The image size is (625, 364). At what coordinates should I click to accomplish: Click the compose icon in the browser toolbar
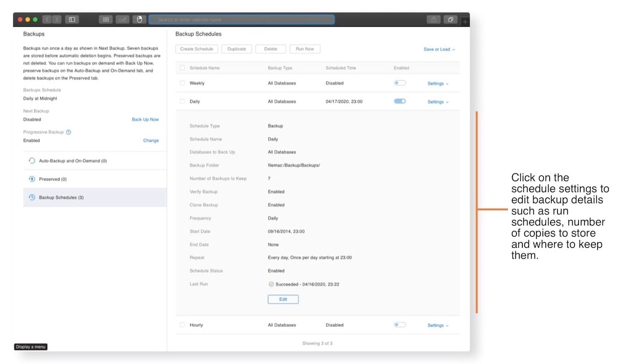[122, 19]
